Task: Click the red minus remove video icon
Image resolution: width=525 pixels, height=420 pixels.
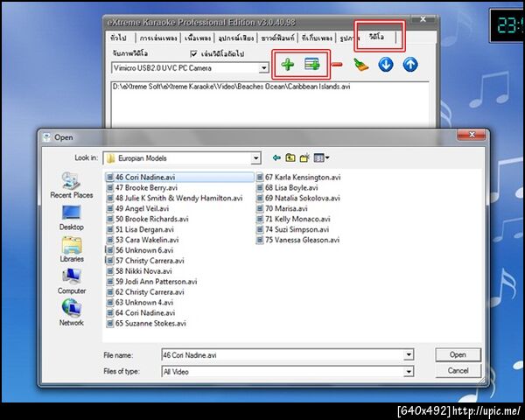Action: [337, 64]
